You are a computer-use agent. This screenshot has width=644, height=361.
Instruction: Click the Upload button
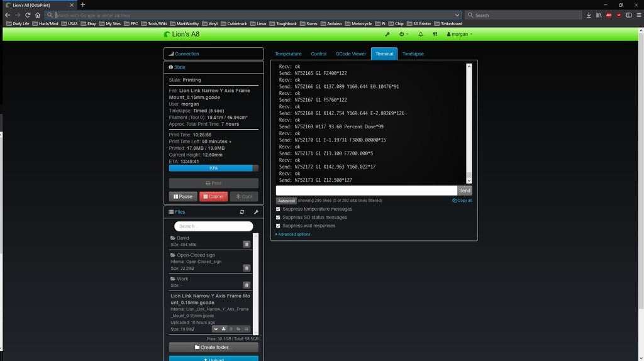pos(214,358)
